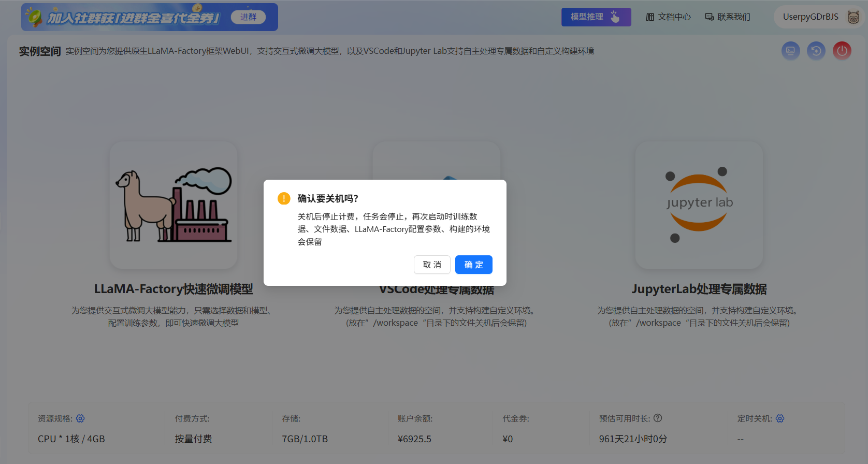
Task: Open settings gear next to 定时关机
Action: (780, 418)
